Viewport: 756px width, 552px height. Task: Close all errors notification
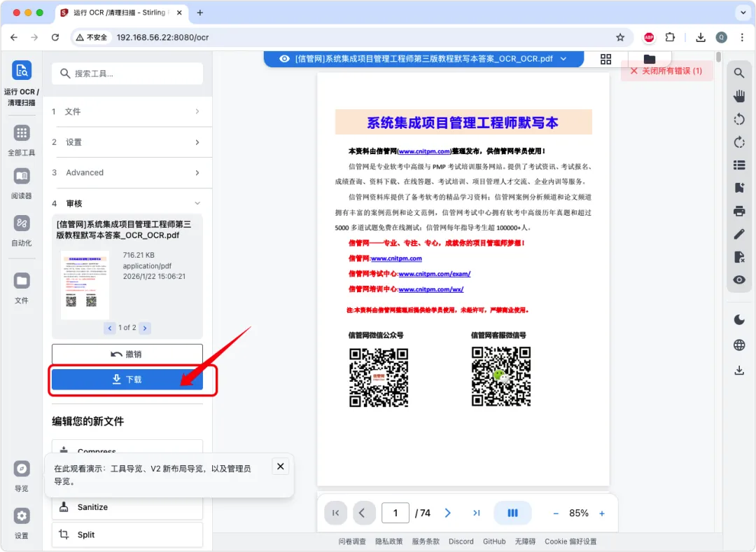[666, 71]
